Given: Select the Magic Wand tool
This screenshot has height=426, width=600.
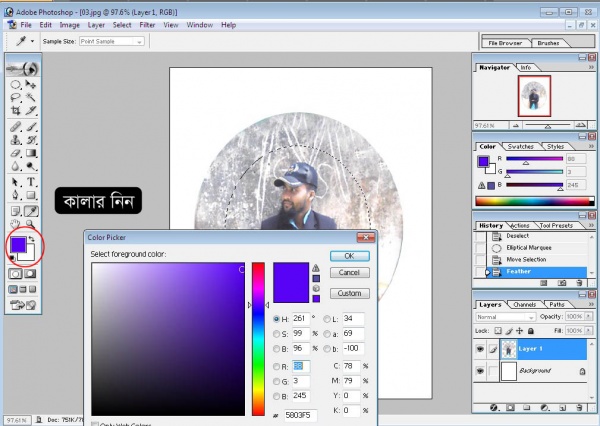Looking at the screenshot, I should pyautogui.click(x=31, y=97).
